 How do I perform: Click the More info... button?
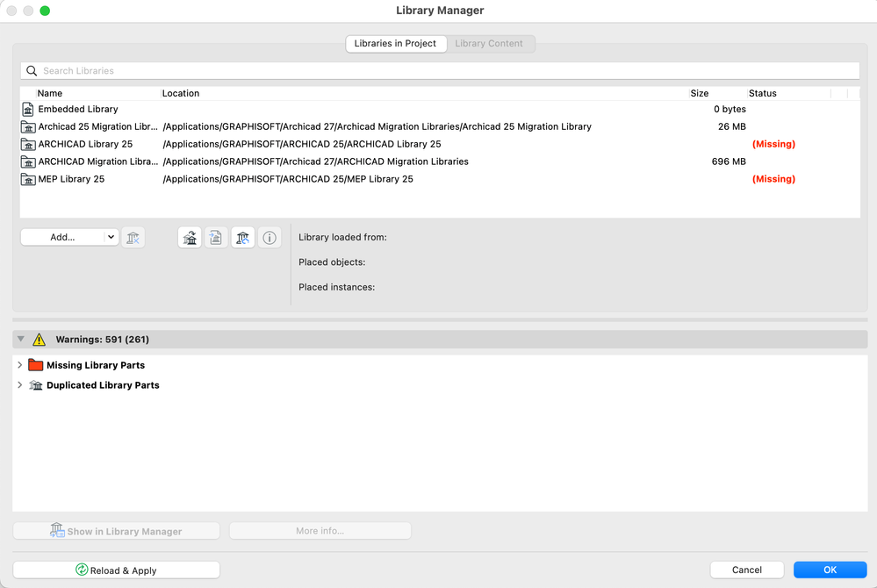[320, 531]
